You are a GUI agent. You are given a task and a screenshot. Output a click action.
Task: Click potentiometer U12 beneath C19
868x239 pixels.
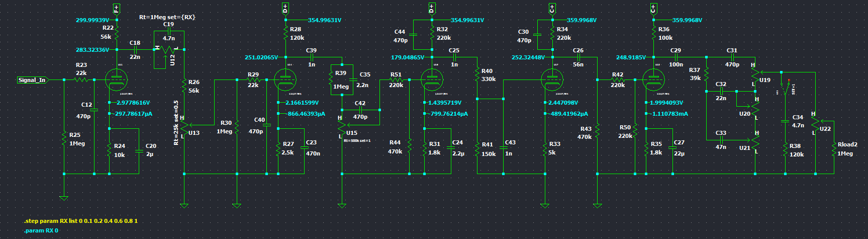(x=168, y=50)
